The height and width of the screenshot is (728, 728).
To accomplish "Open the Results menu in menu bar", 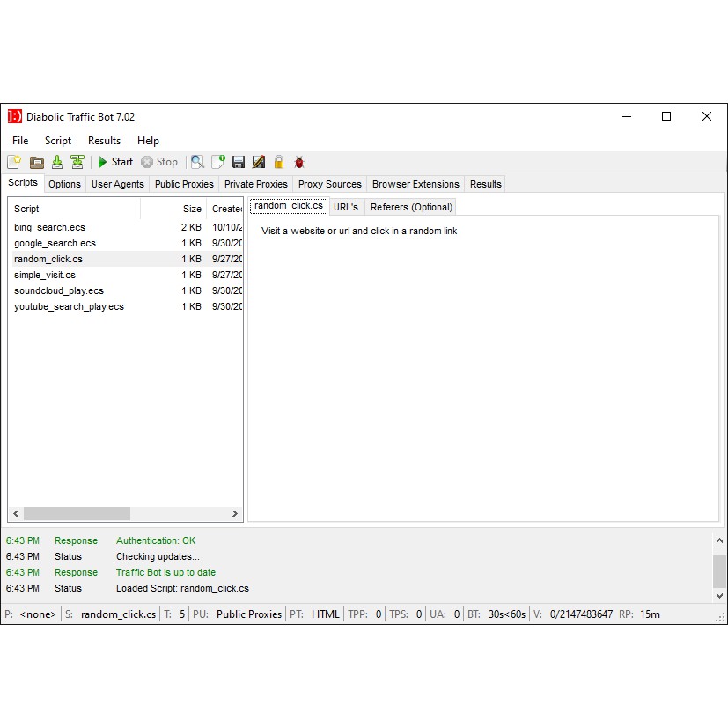I will (x=104, y=141).
